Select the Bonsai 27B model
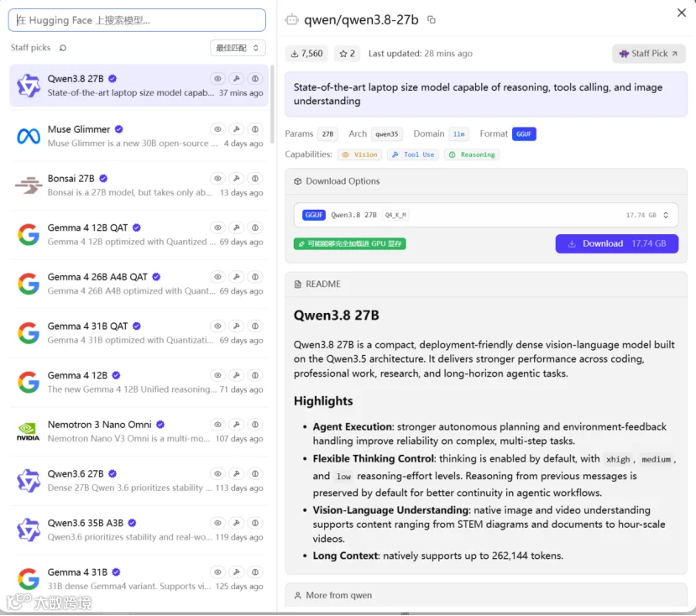The image size is (696, 616). [x=139, y=185]
